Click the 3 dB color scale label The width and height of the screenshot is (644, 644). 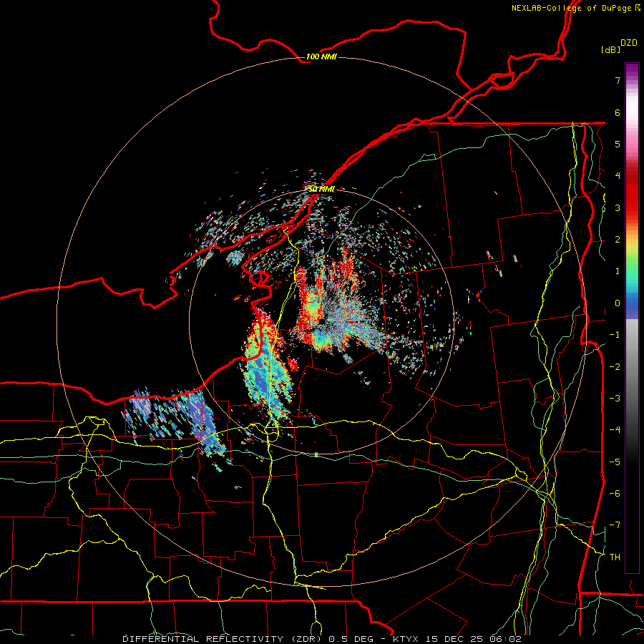[x=618, y=208]
